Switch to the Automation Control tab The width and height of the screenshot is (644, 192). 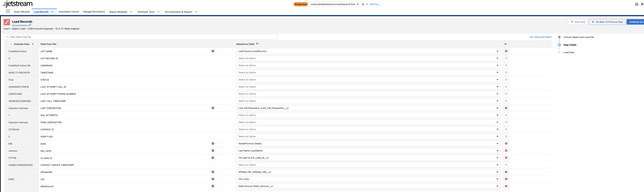coord(69,11)
